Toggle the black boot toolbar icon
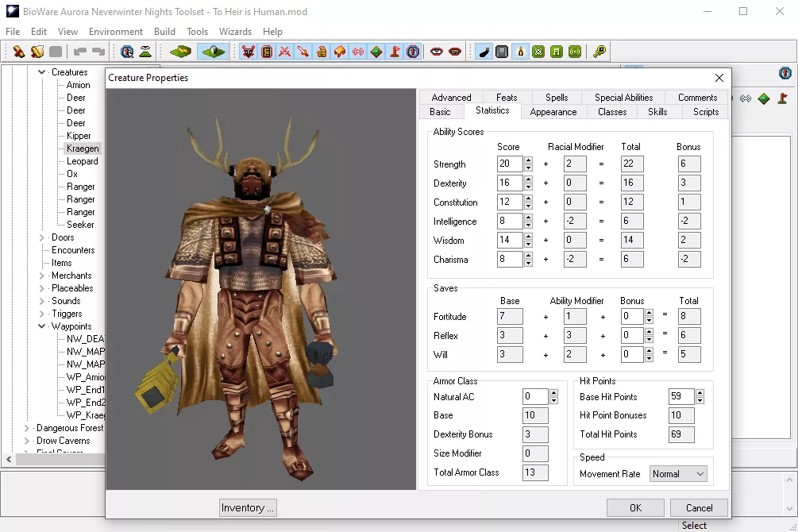Screen dimensions: 798x532 point(484,52)
